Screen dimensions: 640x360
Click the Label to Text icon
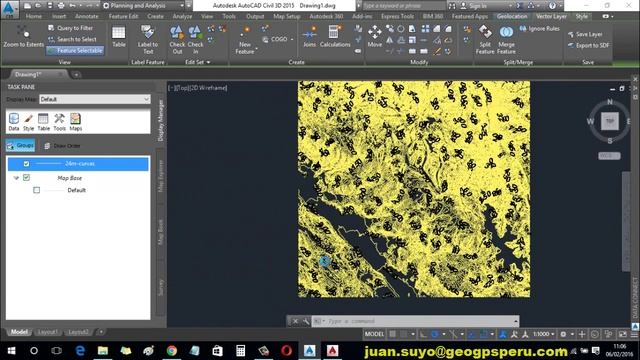(x=148, y=40)
